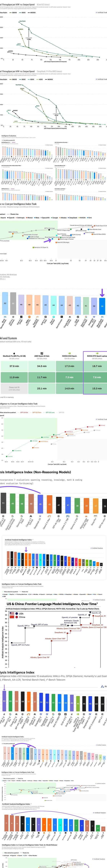The width and height of the screenshot is (107, 868).
Task: Click the blue bar valued 46 in the Non-Reasoning chart
Action: pos(40,504)
